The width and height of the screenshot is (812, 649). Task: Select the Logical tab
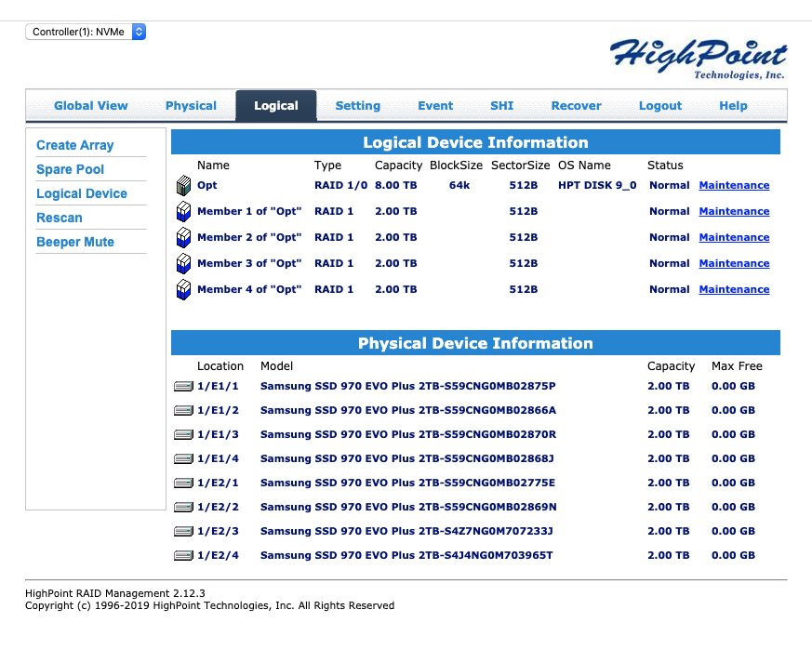[276, 106]
